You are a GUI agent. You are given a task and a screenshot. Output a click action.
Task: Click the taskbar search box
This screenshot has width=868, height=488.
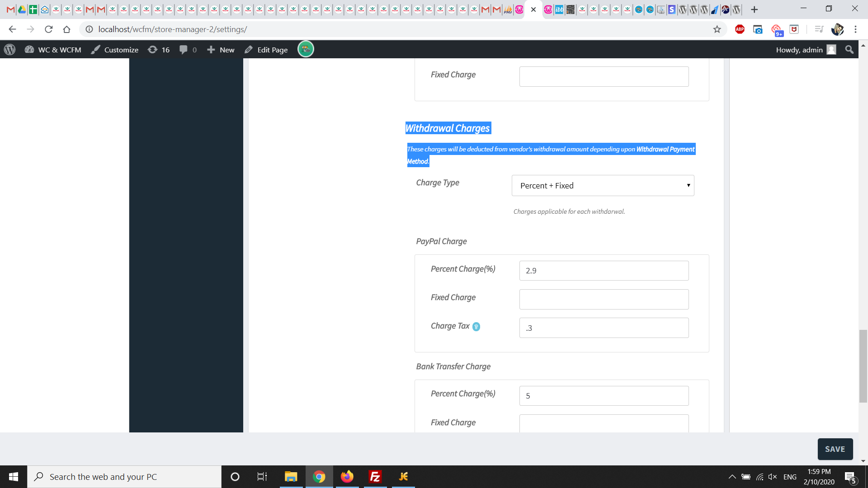click(x=124, y=477)
